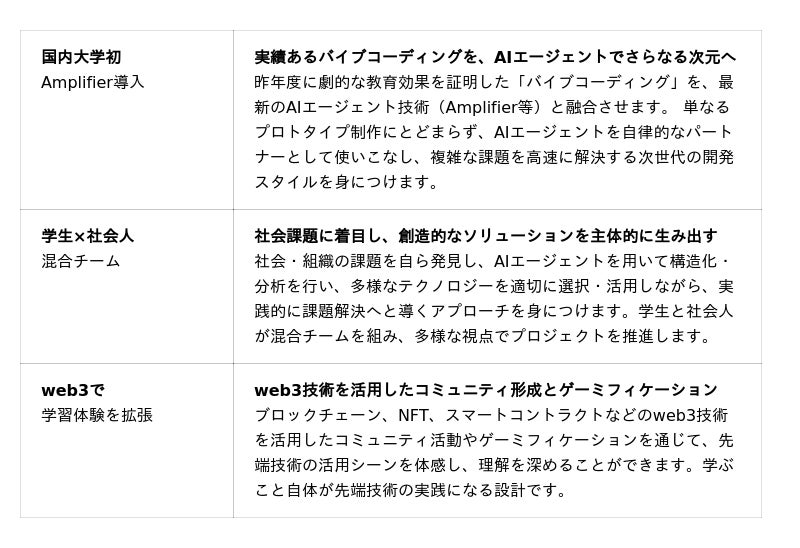
Task: Click the bold "学生×社会人" label
Action: (87, 236)
